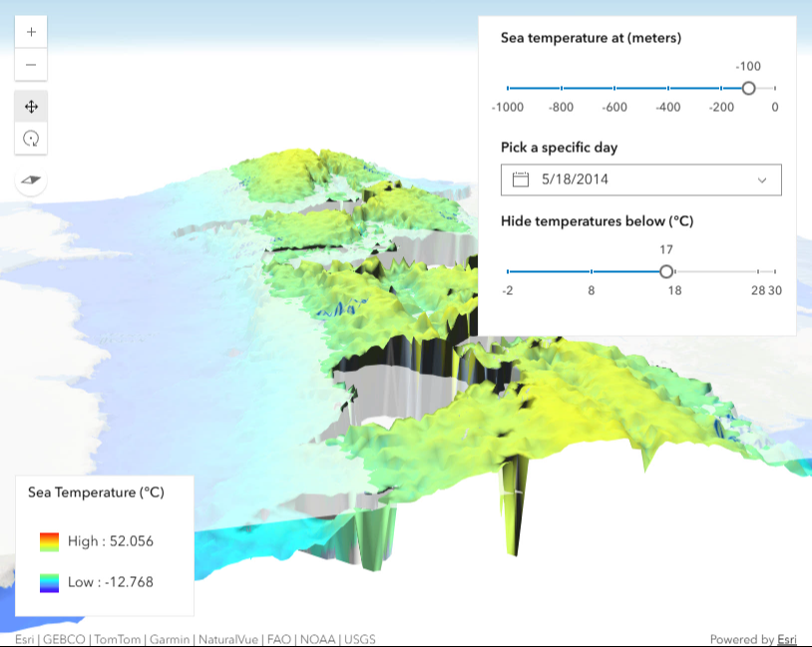
Task: Click the Sea Temperature legend panel title
Action: pos(98,491)
